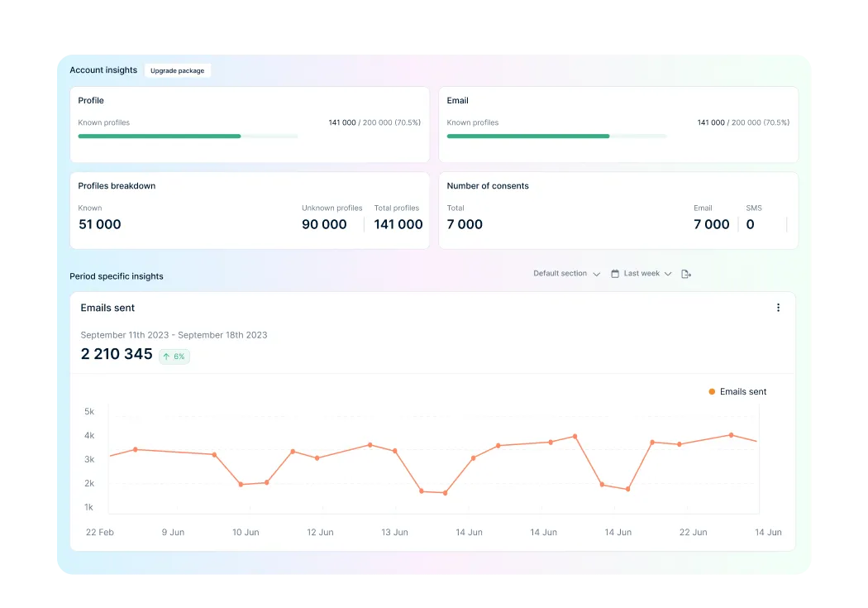Click the Profile known profiles progress bar
Image resolution: width=868 pixels, height=608 pixels.
coord(188,136)
